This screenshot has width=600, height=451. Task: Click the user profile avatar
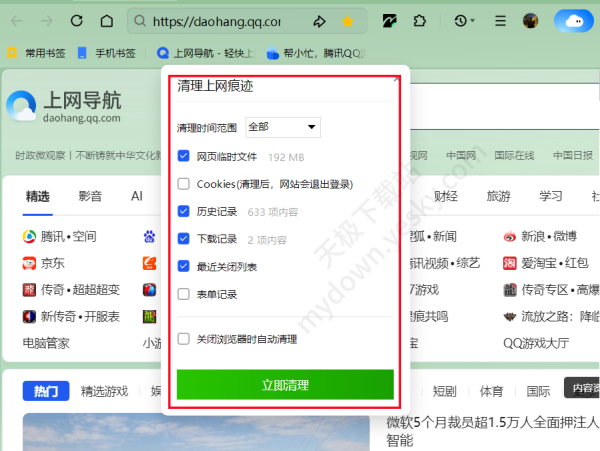coord(530,21)
